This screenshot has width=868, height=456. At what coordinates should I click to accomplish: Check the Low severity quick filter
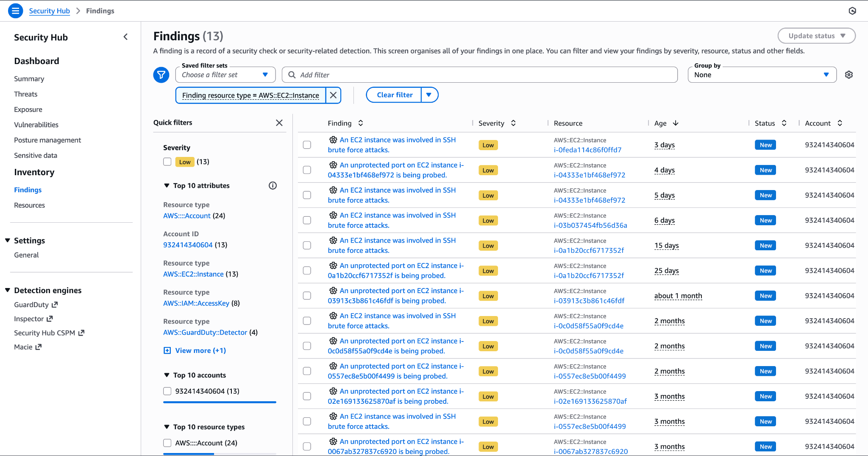(167, 162)
